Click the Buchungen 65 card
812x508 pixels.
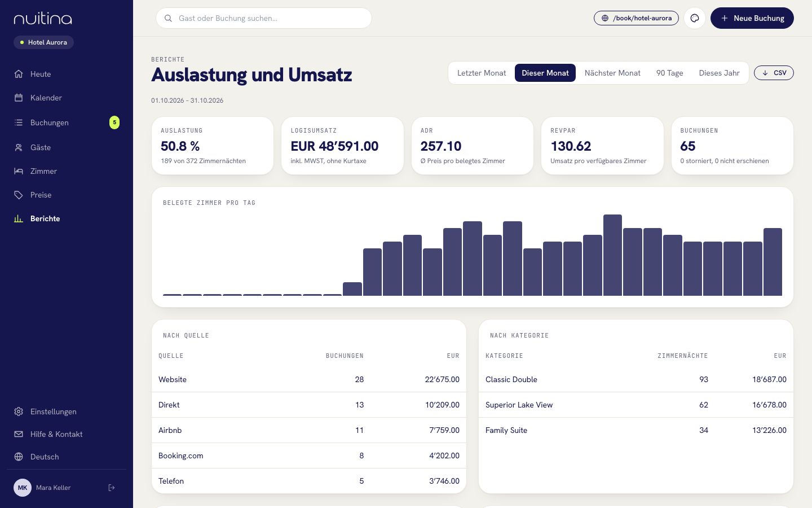coord(732,146)
